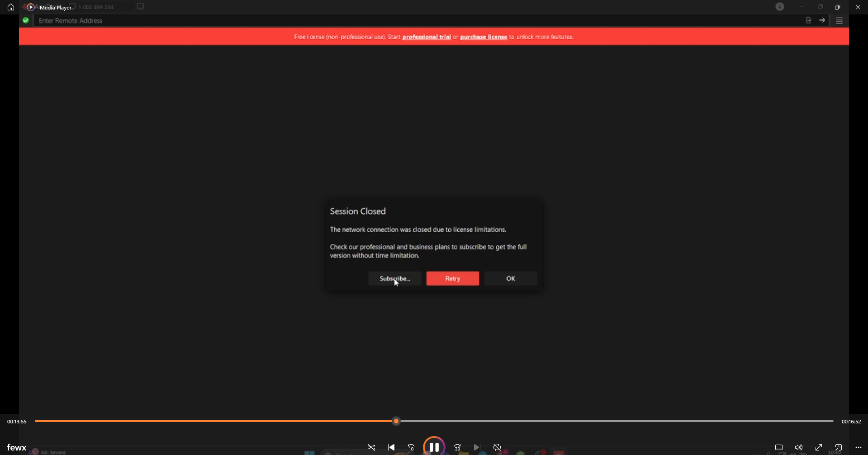
Task: Open the three-dot more options menu
Action: pos(858,447)
